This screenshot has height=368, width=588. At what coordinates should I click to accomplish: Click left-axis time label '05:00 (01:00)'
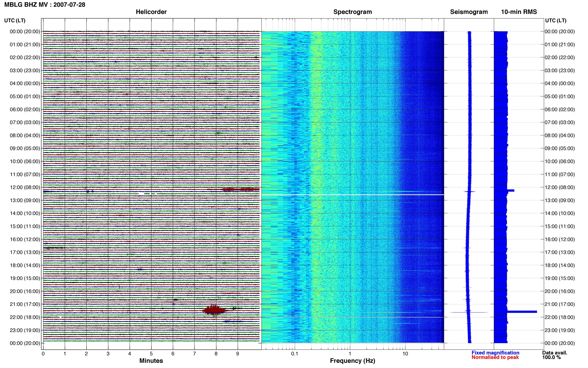[x=25, y=96]
